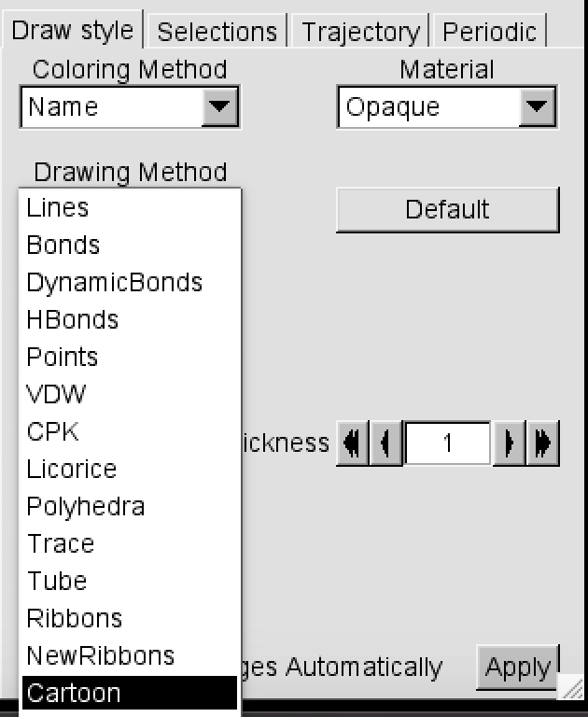Click the Apply button
The image size is (588, 717).
point(517,668)
